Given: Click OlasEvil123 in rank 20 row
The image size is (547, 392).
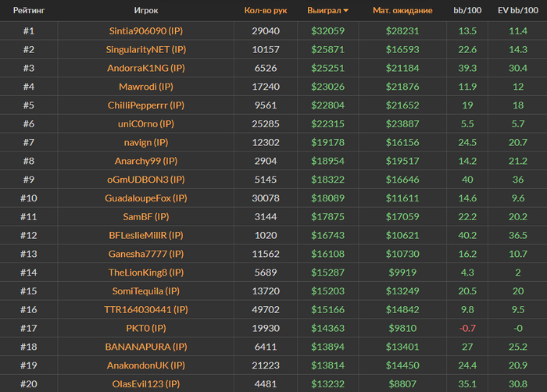Looking at the screenshot, I should point(146,383).
